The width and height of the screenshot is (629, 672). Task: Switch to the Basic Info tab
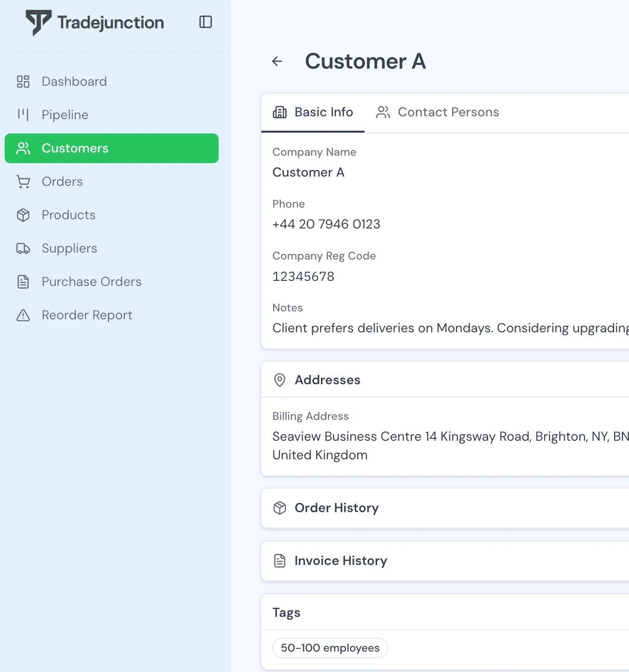tap(313, 113)
